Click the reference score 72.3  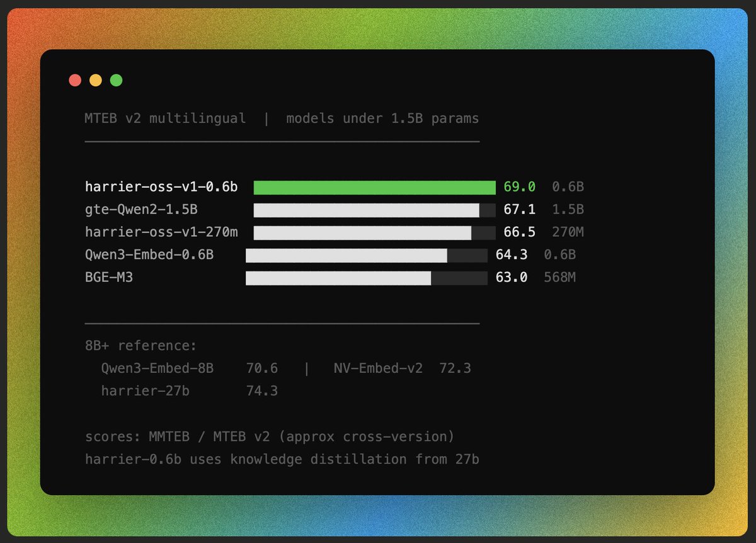click(x=455, y=368)
